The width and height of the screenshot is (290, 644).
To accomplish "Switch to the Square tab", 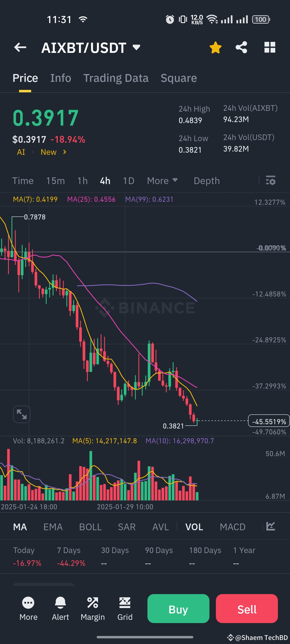I will pos(179,78).
